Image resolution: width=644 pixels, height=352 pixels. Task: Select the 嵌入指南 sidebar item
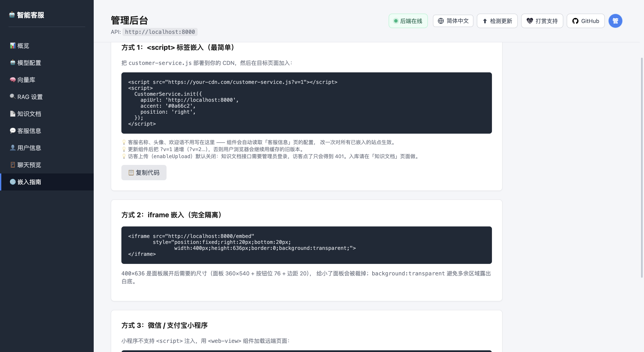coord(47,182)
